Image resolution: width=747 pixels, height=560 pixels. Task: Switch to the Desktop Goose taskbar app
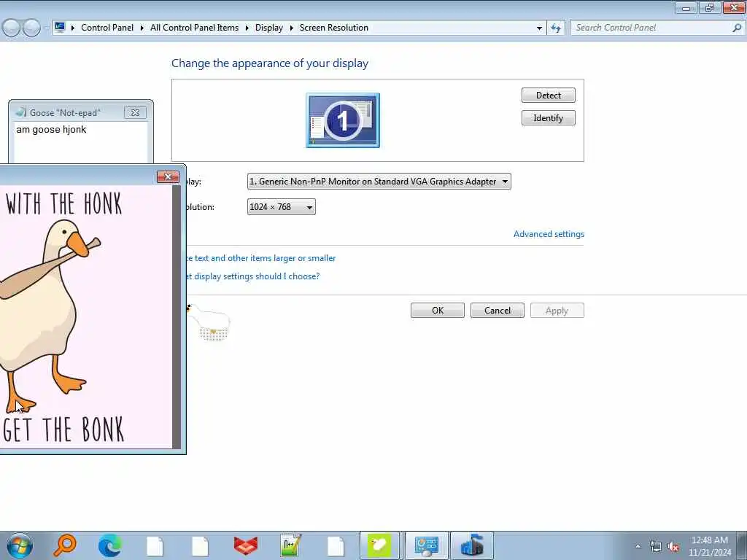[379, 545]
